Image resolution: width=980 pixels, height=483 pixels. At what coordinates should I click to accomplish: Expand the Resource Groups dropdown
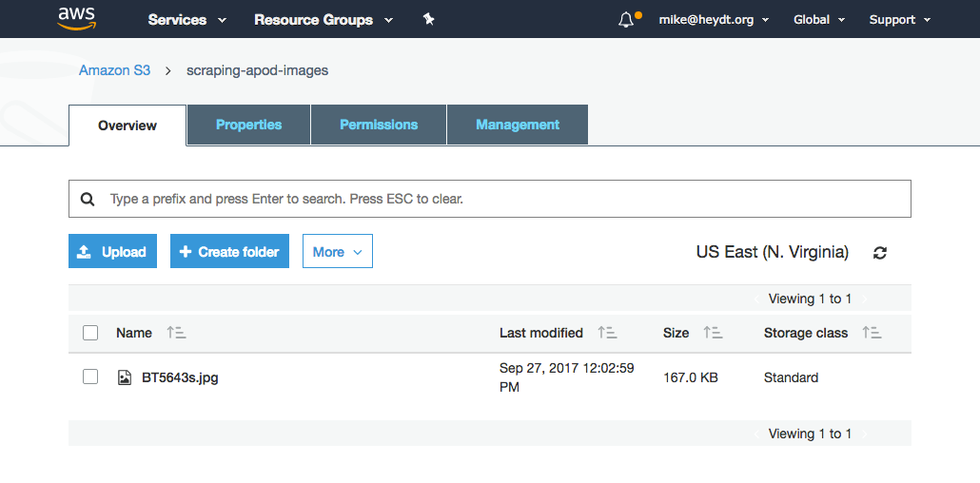[x=323, y=20]
